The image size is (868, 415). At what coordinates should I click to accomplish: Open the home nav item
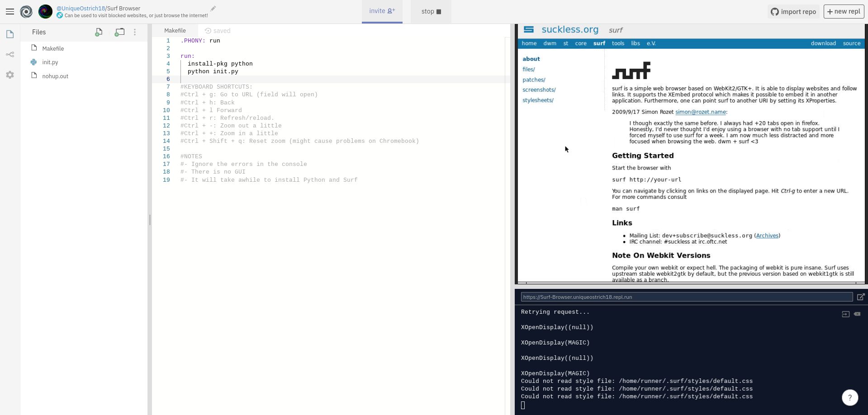pyautogui.click(x=529, y=43)
